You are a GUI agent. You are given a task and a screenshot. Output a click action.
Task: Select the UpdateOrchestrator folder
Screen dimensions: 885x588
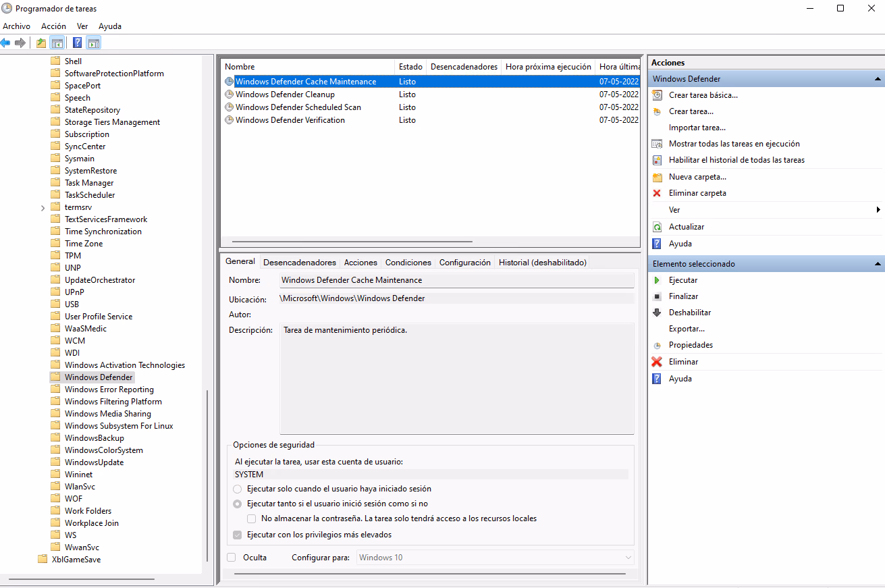(x=99, y=280)
